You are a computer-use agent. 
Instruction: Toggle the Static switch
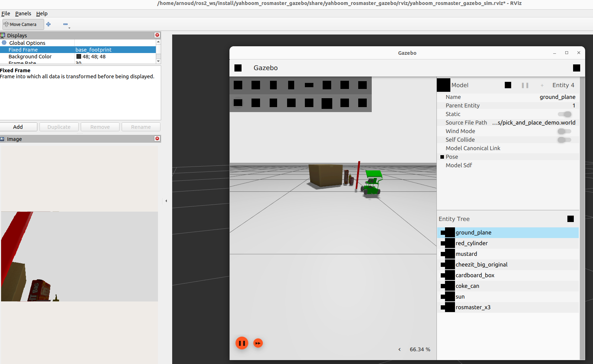[565, 114]
